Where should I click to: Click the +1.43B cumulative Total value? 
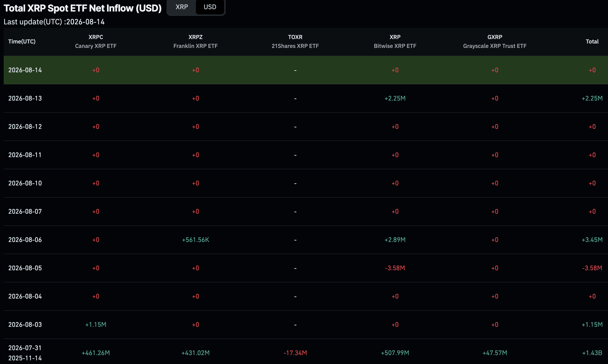click(592, 353)
